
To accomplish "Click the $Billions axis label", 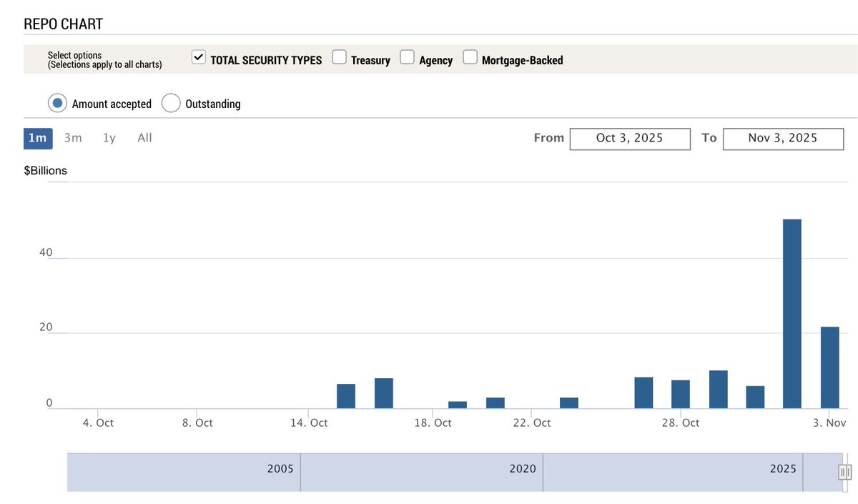I will coord(46,171).
